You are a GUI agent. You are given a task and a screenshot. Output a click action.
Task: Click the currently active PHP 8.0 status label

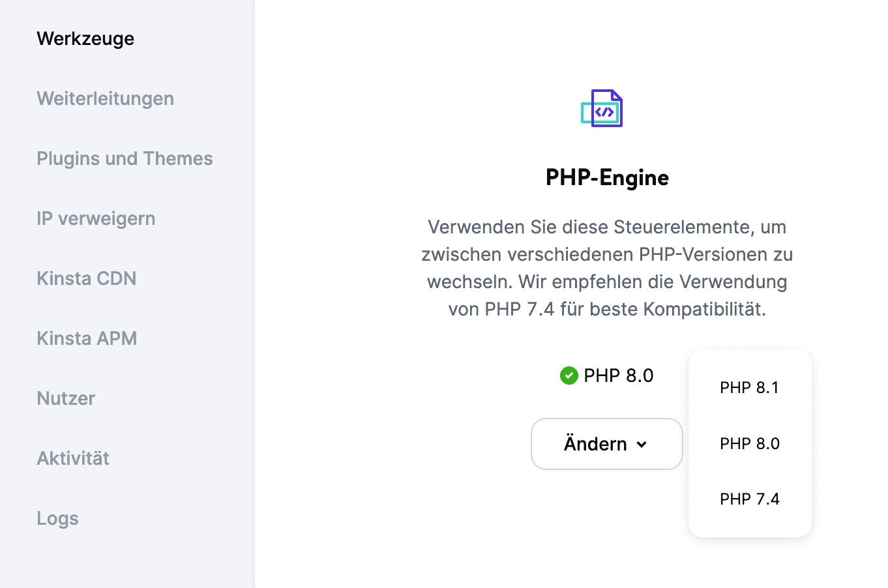pos(619,375)
